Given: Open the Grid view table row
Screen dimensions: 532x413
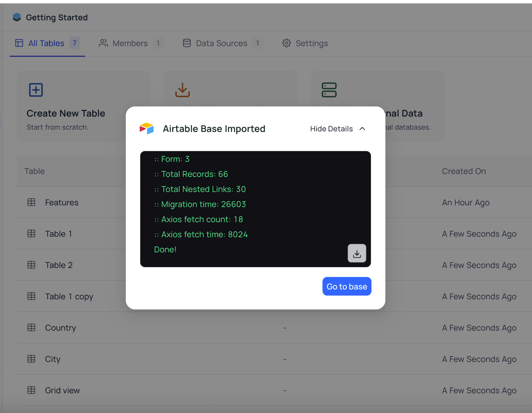Looking at the screenshot, I should 62,390.
